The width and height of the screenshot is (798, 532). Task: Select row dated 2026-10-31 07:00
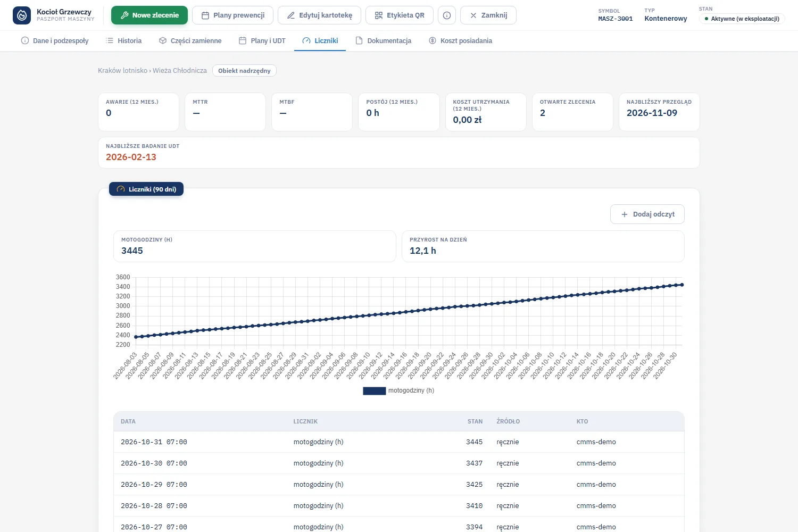click(399, 442)
